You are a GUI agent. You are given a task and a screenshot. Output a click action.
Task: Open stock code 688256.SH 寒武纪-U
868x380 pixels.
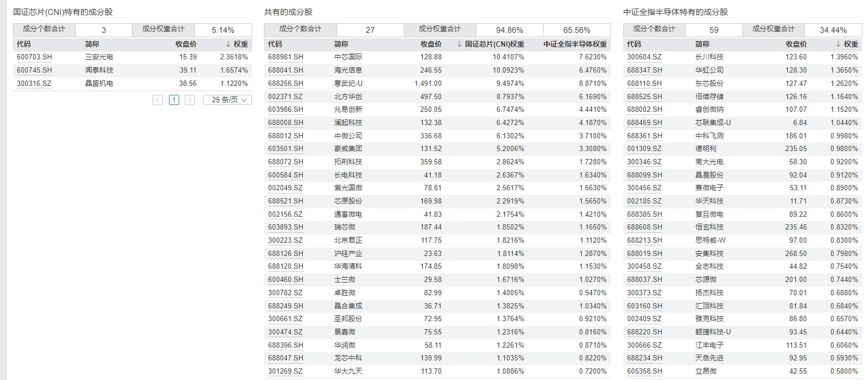pyautogui.click(x=286, y=83)
